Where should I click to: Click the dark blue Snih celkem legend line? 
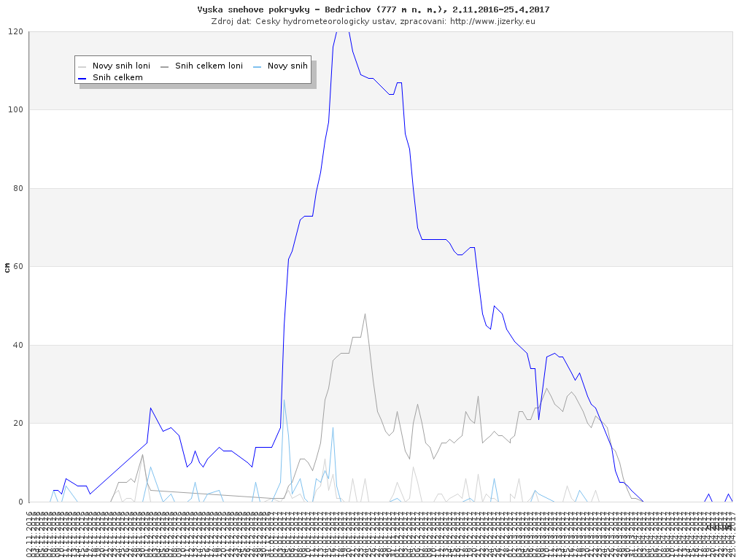coord(82,77)
